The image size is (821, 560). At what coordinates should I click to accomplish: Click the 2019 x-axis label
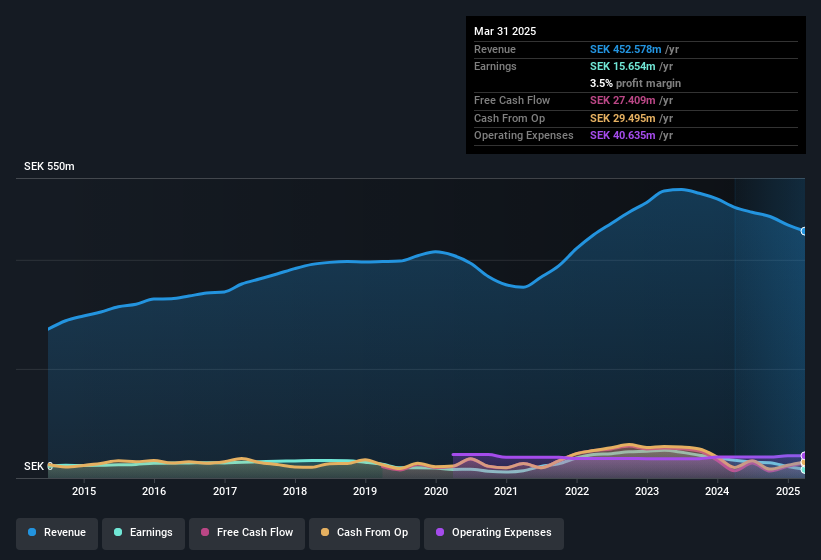pyautogui.click(x=365, y=491)
